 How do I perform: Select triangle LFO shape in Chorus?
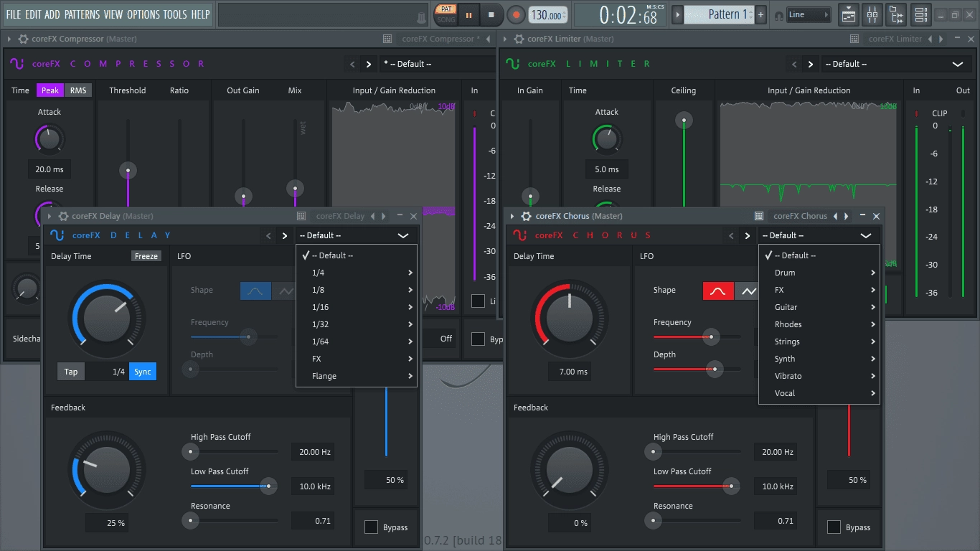[747, 291]
